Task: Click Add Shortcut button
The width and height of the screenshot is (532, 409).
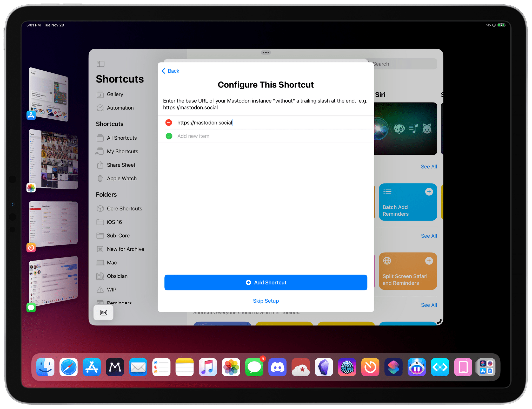Action: pos(266,282)
